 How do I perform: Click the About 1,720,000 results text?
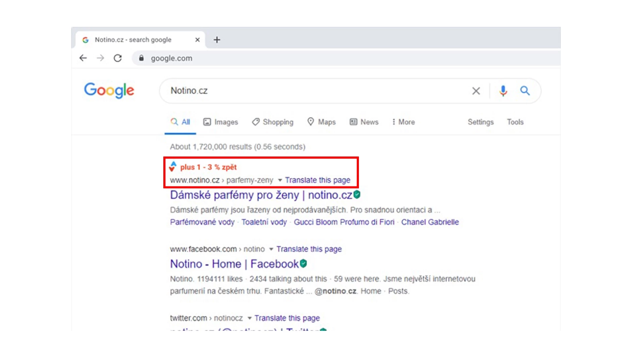coord(237,147)
